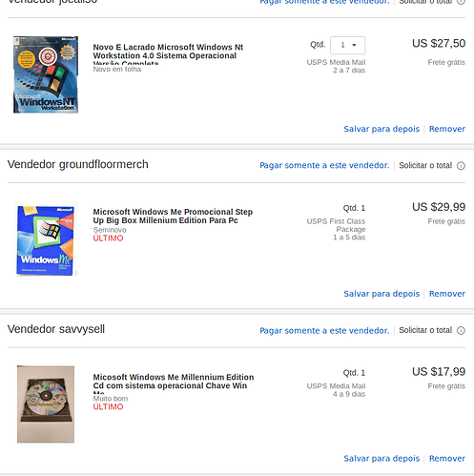This screenshot has width=474, height=476.
Task: Save savvysell Windows Me CD for later
Action: pyautogui.click(x=381, y=458)
